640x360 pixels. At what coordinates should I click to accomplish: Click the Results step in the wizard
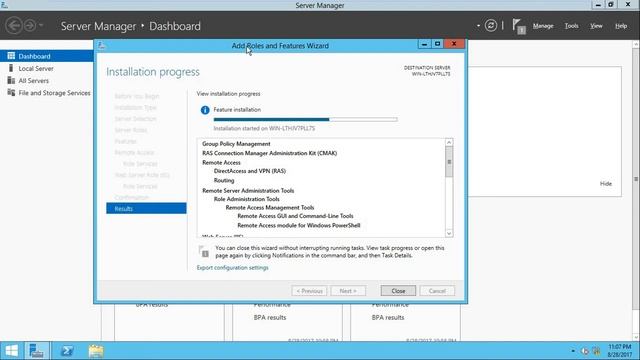coord(146,209)
